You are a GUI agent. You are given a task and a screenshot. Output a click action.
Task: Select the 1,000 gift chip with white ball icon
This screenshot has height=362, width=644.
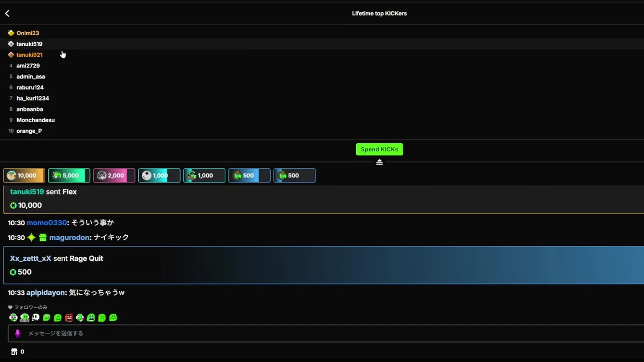coord(159,175)
